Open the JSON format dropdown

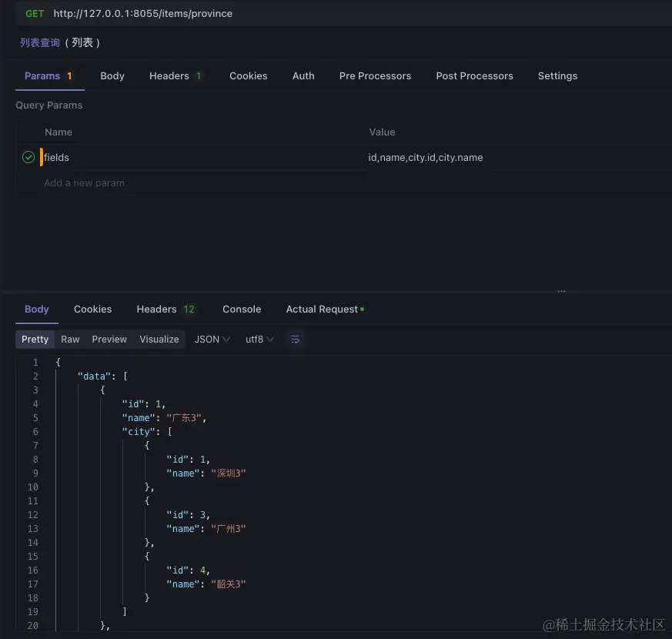[212, 340]
